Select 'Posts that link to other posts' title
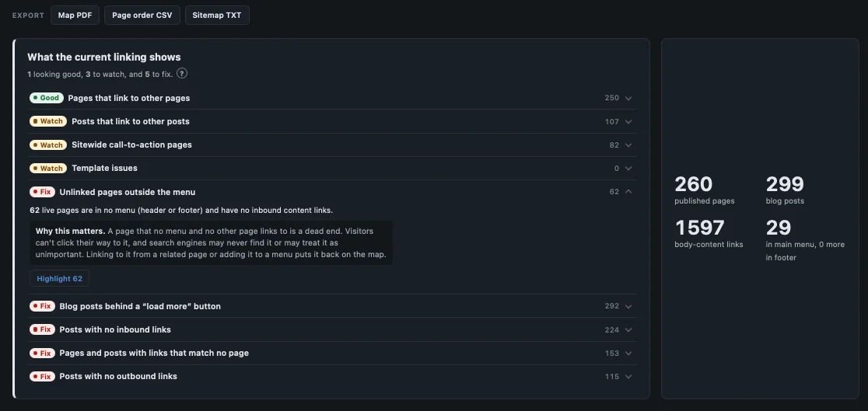Screen dimensions: 868x411 pyautogui.click(x=131, y=121)
